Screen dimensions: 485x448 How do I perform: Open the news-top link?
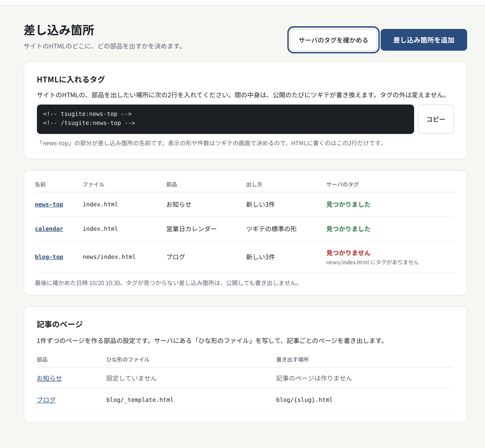point(49,204)
